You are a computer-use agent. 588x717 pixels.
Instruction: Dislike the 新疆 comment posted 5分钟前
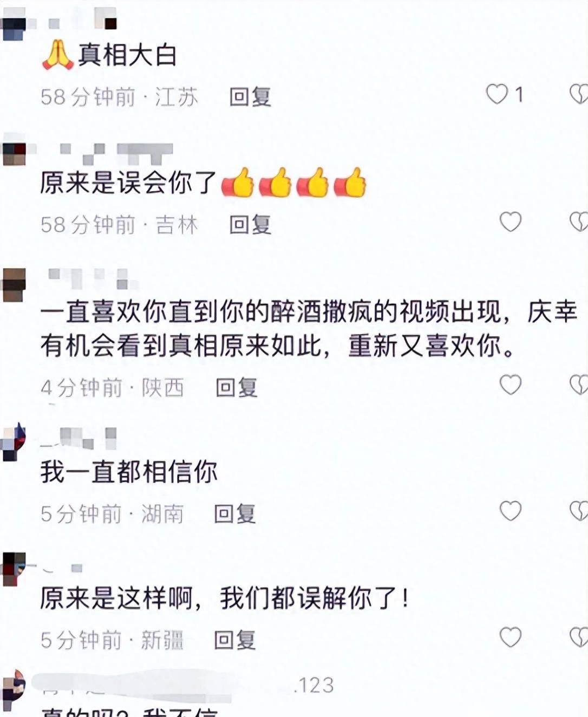(579, 637)
